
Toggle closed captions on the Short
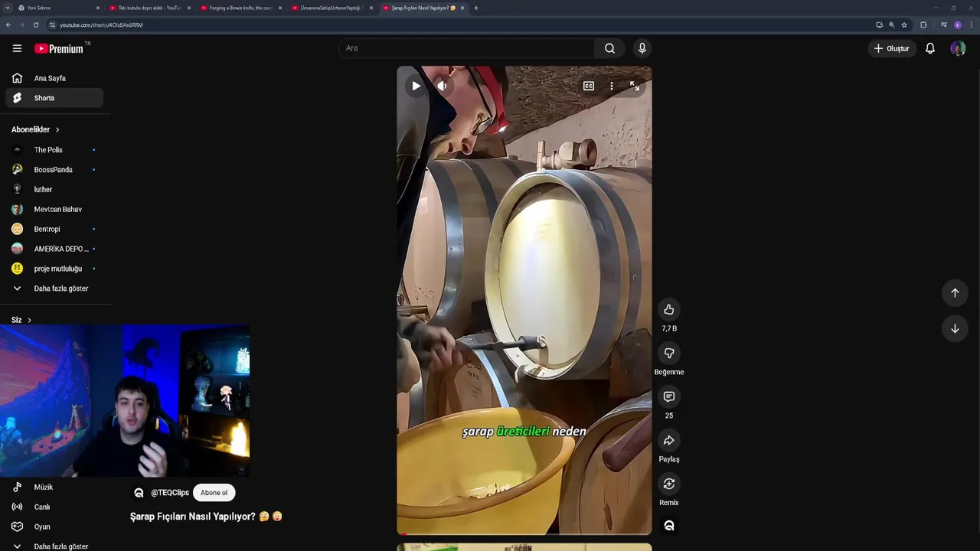click(589, 86)
